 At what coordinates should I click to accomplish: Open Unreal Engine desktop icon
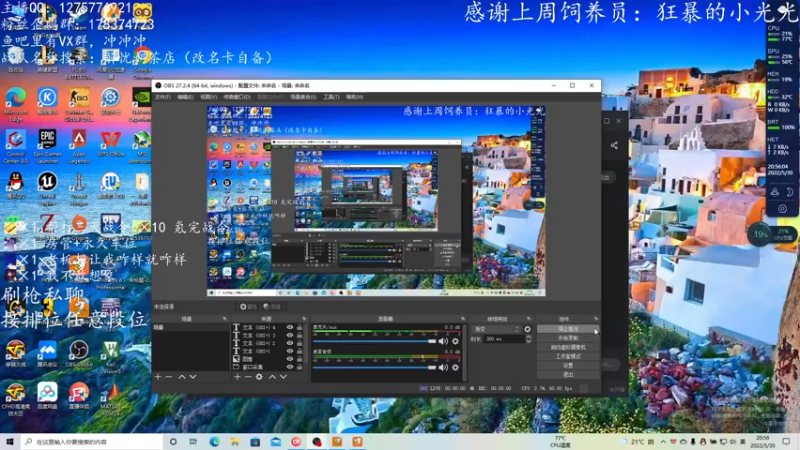47,189
